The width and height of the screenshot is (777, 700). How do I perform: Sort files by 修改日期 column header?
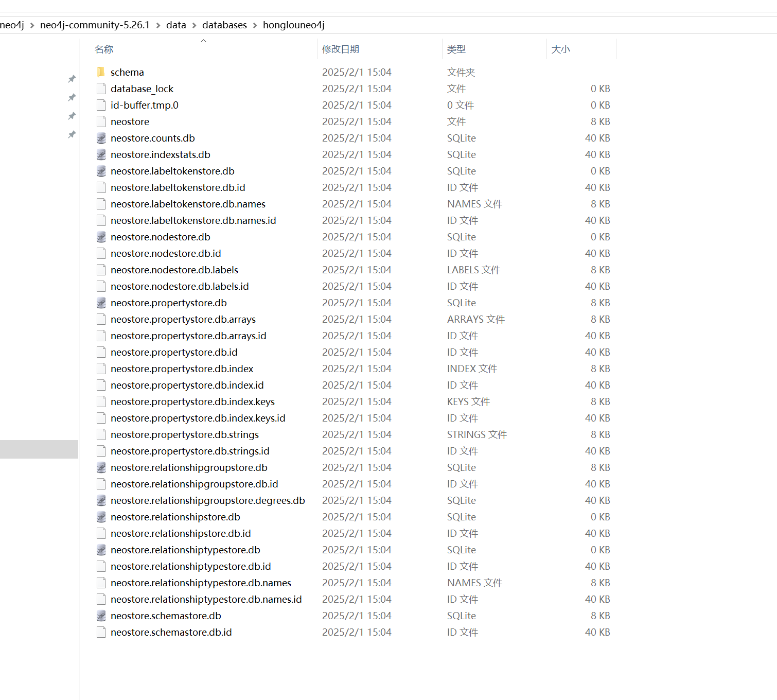(341, 49)
